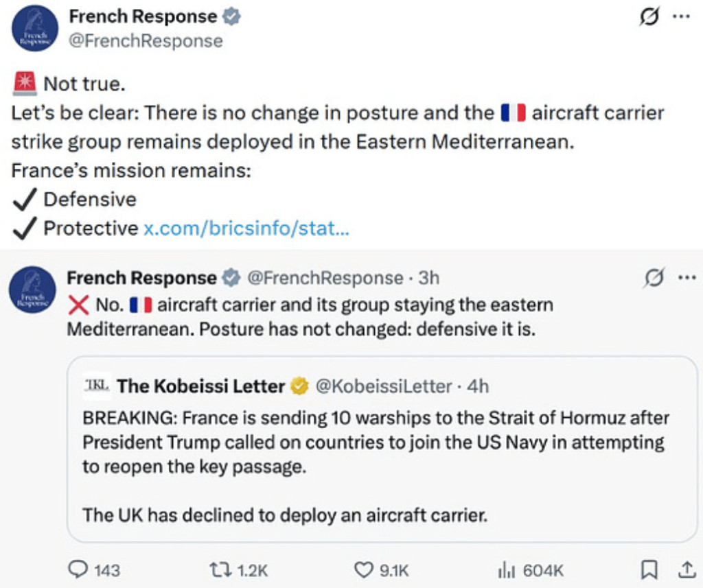Open the x.com/bricsinfo link

pyautogui.click(x=246, y=228)
